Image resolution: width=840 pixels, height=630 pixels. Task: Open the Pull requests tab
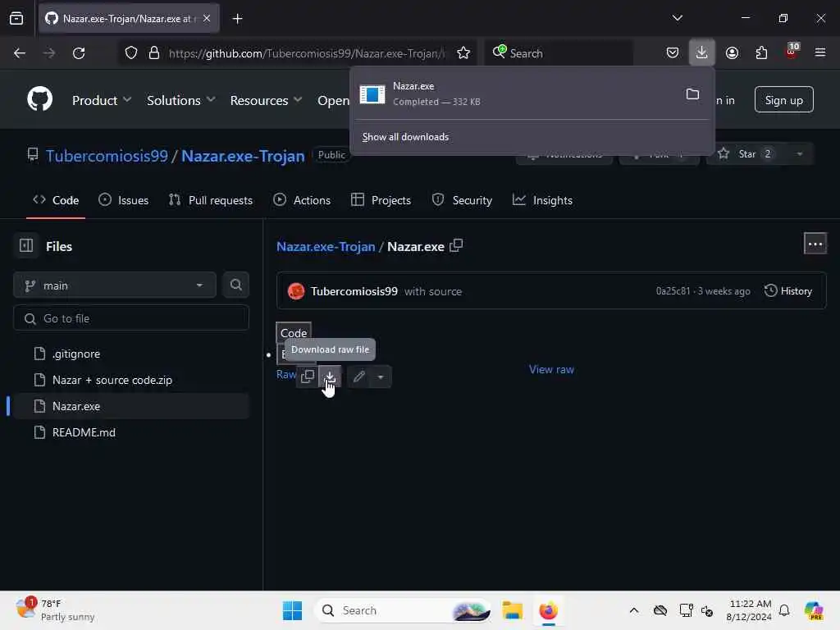point(210,200)
